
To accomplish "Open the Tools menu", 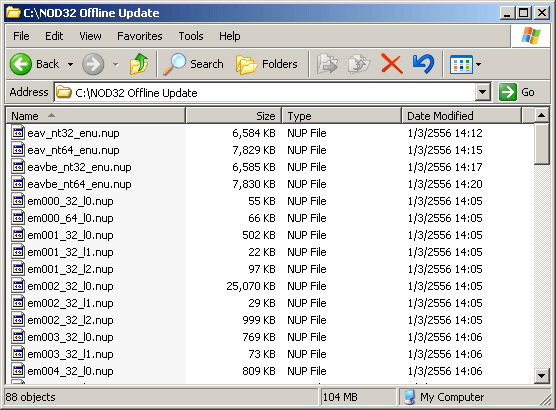I will point(191,36).
